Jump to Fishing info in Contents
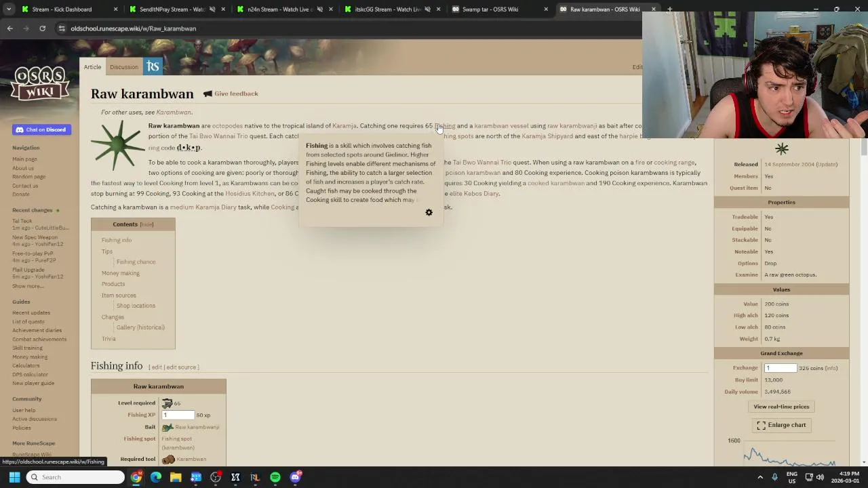This screenshot has width=868, height=488. point(117,240)
